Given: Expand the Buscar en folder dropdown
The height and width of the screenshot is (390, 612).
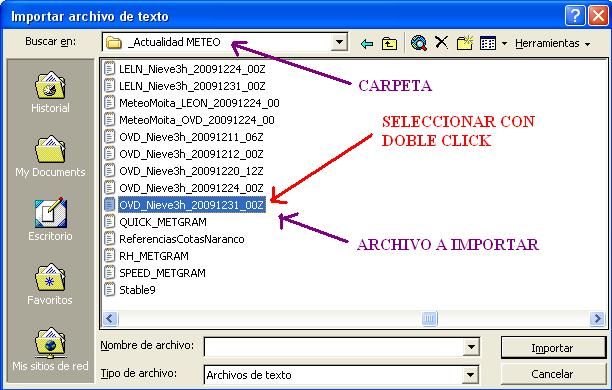Looking at the screenshot, I should click(339, 42).
